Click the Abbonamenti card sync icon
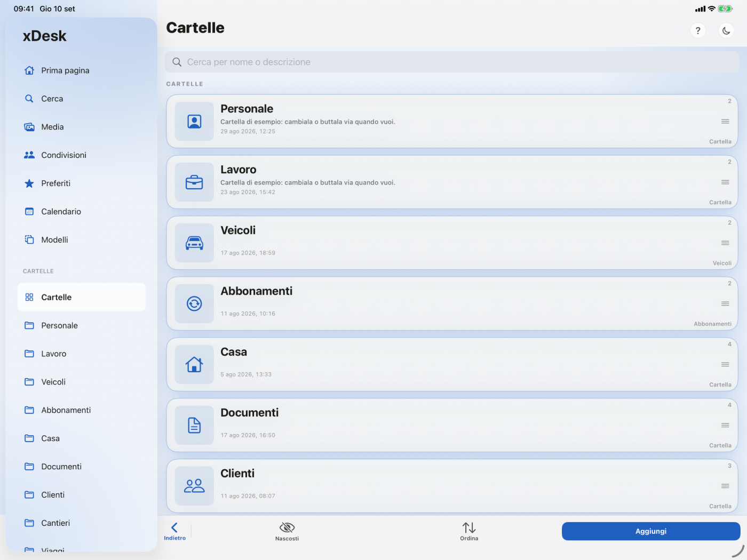Screen dimensions: 747x560 click(x=194, y=304)
